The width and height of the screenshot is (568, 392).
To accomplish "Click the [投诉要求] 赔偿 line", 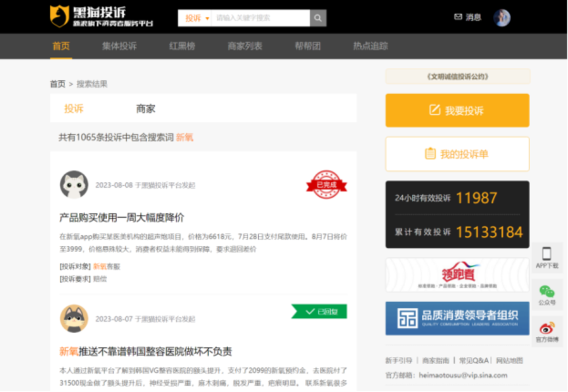I will [83, 279].
